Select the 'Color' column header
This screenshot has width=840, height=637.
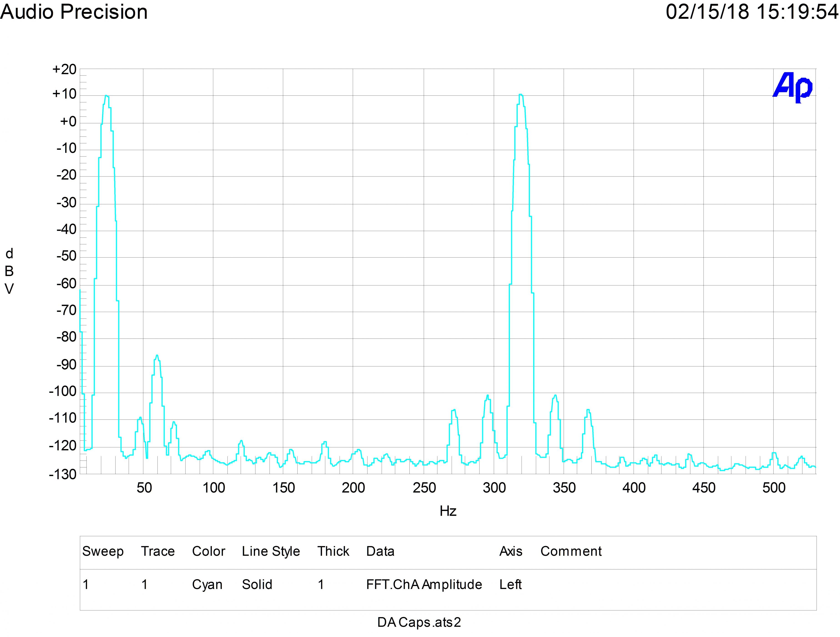pos(209,551)
